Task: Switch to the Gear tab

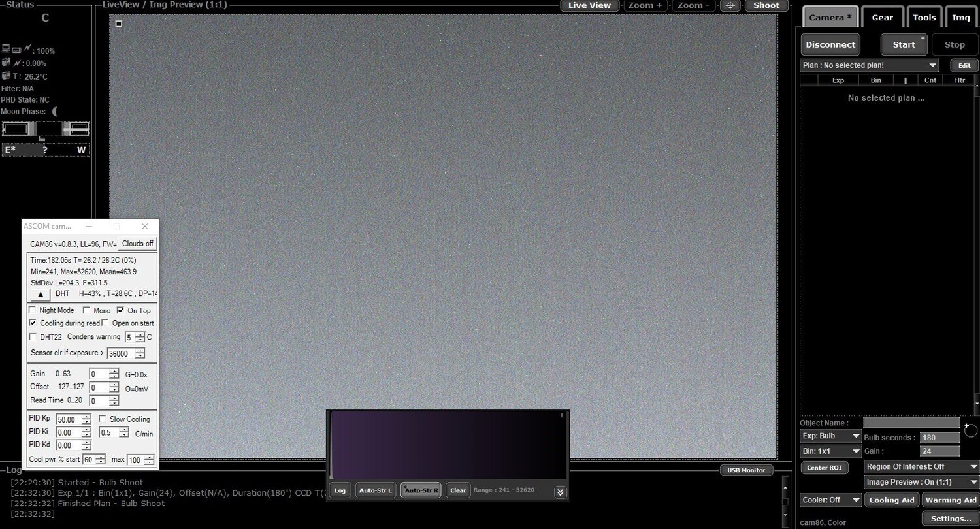Action: [883, 18]
